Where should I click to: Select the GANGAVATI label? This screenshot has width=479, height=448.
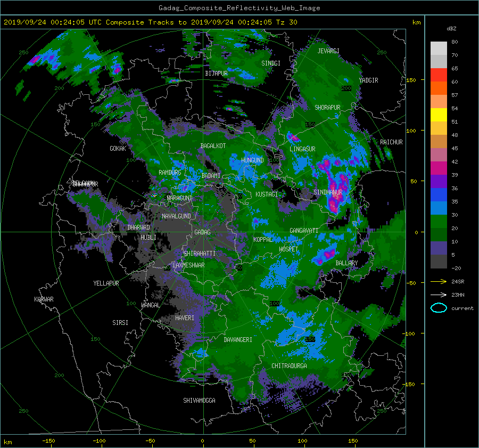[x=304, y=231]
